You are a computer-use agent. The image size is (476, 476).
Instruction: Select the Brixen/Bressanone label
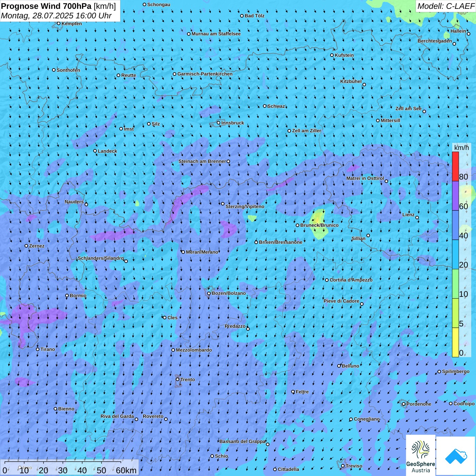(280, 242)
